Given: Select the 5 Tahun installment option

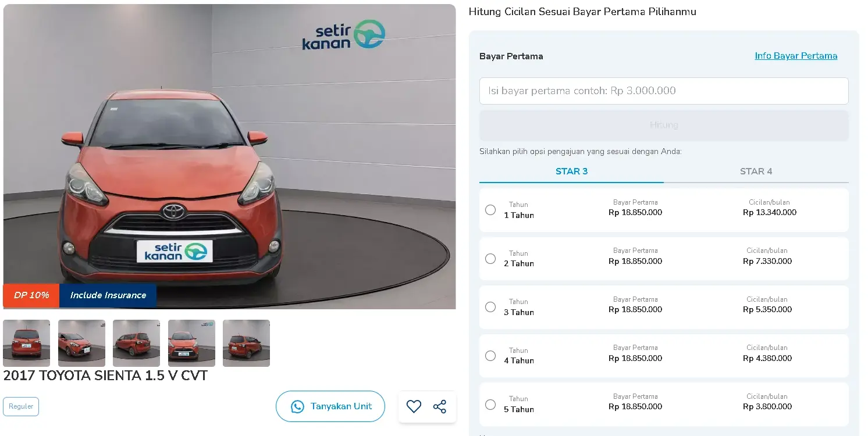Looking at the screenshot, I should tap(490, 404).
